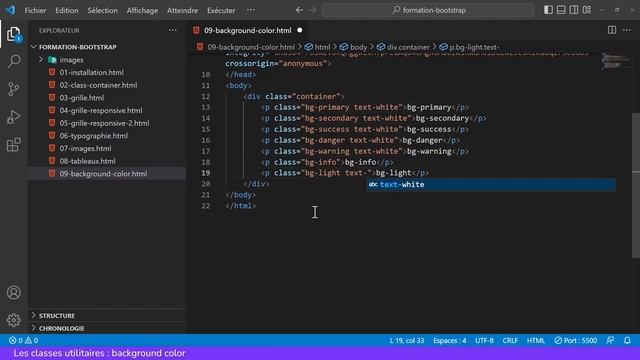
Task: Click the editor minimap preview
Action: (x=615, y=62)
